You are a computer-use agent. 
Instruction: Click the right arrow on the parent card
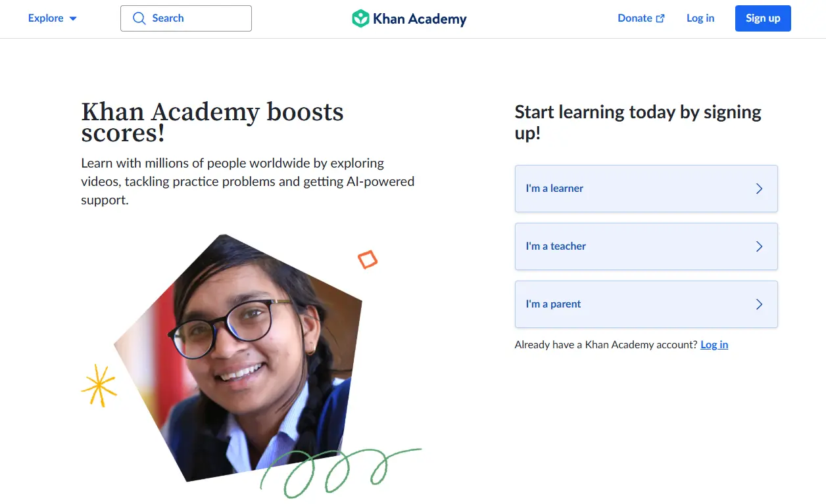[758, 304]
